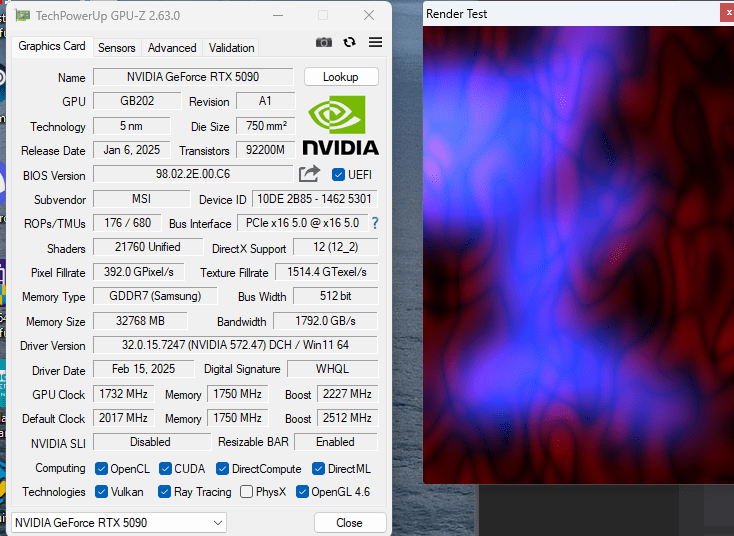Toggle the DirectCompute checkbox
This screenshot has width=734, height=536.
(222, 469)
